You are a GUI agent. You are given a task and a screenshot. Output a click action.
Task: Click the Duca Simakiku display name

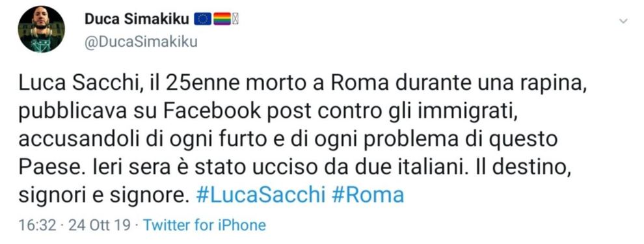137,18
